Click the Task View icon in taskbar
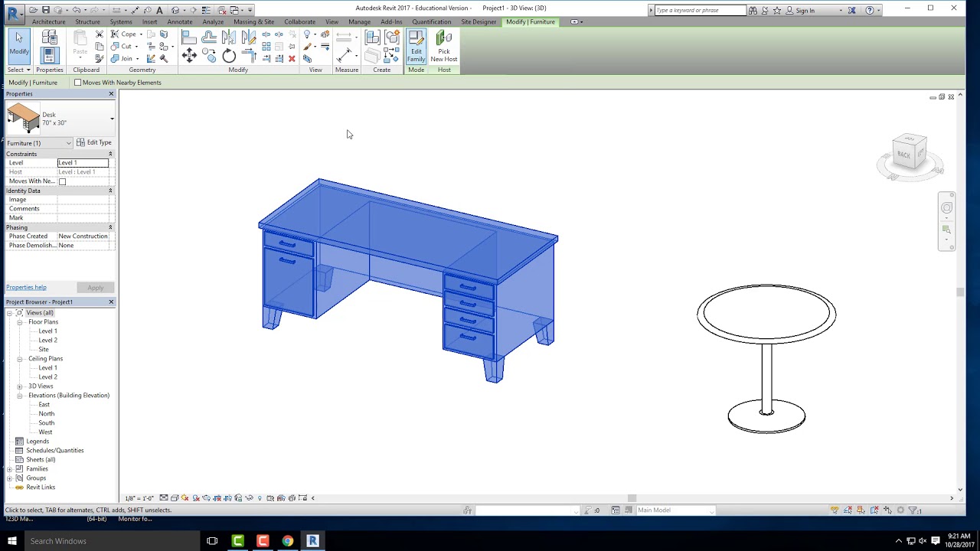Screen dimensions: 980x551 [x=212, y=541]
